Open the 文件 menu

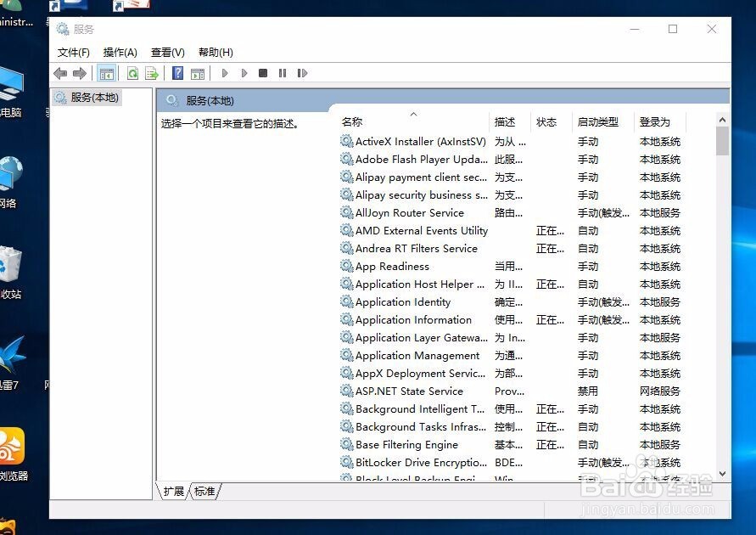click(x=74, y=52)
